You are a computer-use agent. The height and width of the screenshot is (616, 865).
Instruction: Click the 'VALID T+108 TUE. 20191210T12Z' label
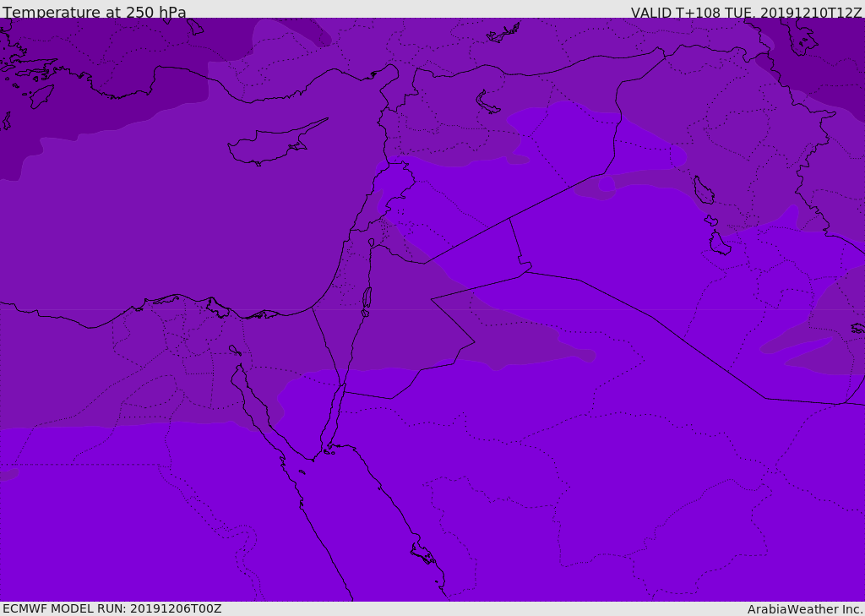tap(746, 13)
